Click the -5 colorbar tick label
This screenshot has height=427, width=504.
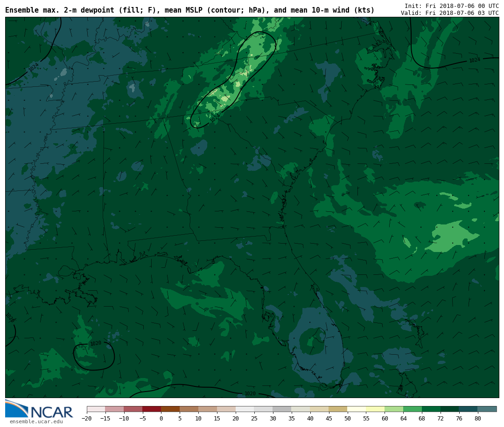(142, 418)
